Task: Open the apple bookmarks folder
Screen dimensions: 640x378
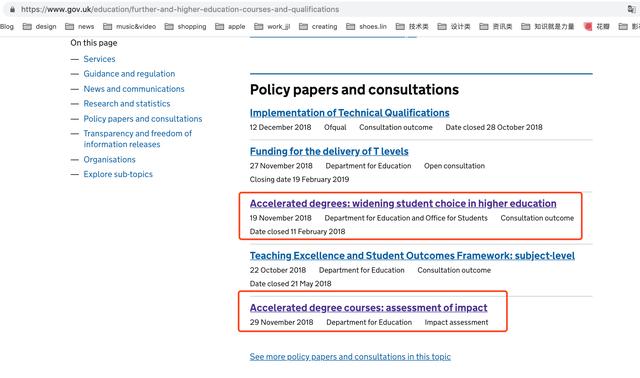Action: tap(230, 27)
